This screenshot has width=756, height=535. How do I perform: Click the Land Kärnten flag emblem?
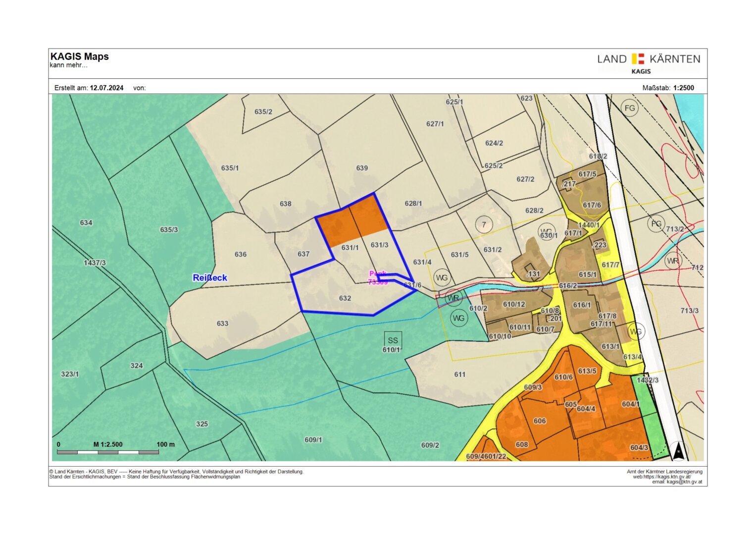(x=638, y=59)
